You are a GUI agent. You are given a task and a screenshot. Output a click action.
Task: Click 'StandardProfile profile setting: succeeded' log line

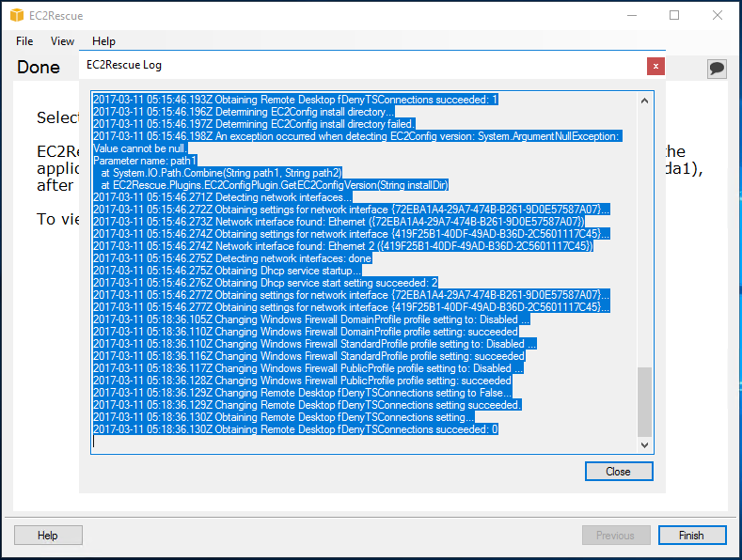click(309, 356)
